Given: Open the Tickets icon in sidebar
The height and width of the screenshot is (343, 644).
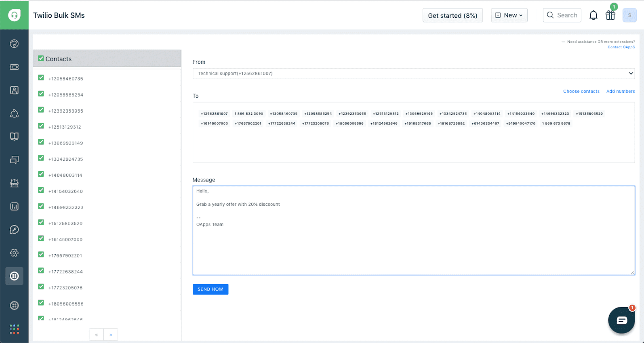Looking at the screenshot, I should [14, 67].
